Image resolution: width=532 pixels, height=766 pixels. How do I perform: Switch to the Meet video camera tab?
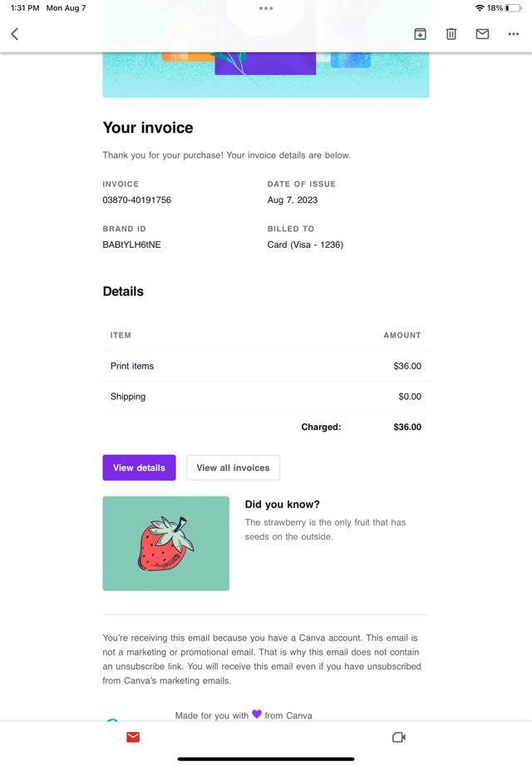coord(398,737)
